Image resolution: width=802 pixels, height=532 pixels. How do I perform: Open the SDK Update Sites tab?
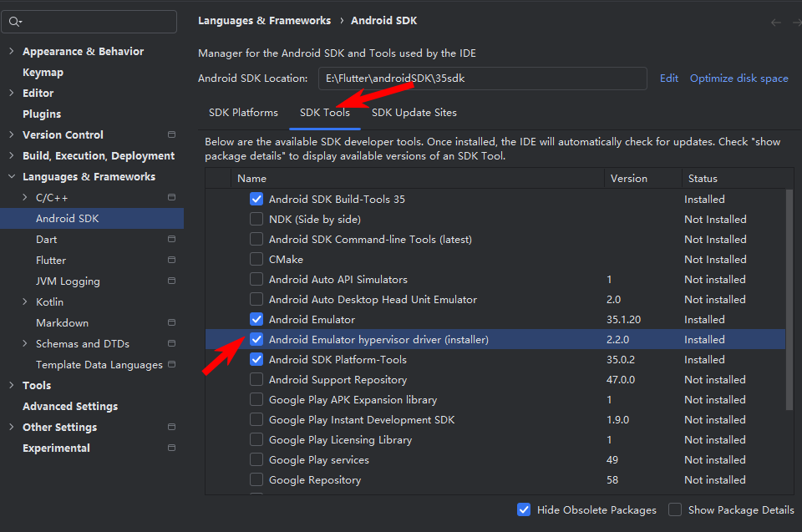pos(414,113)
